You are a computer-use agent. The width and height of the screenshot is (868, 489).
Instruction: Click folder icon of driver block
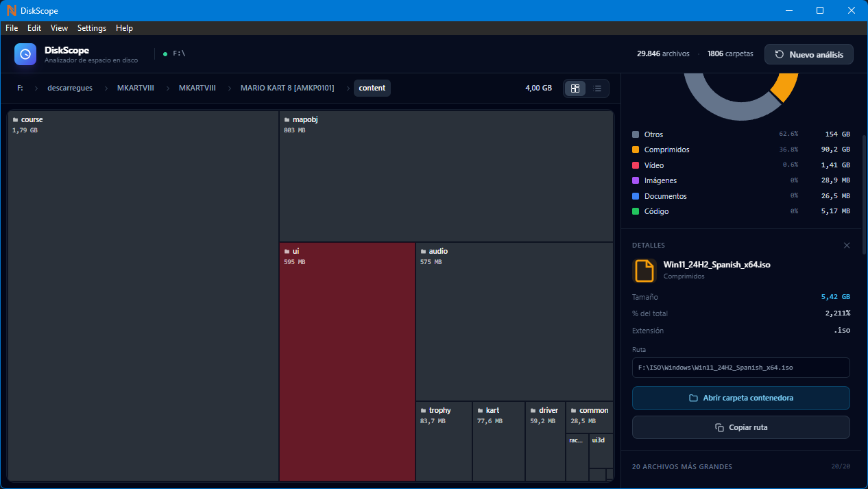tap(533, 411)
